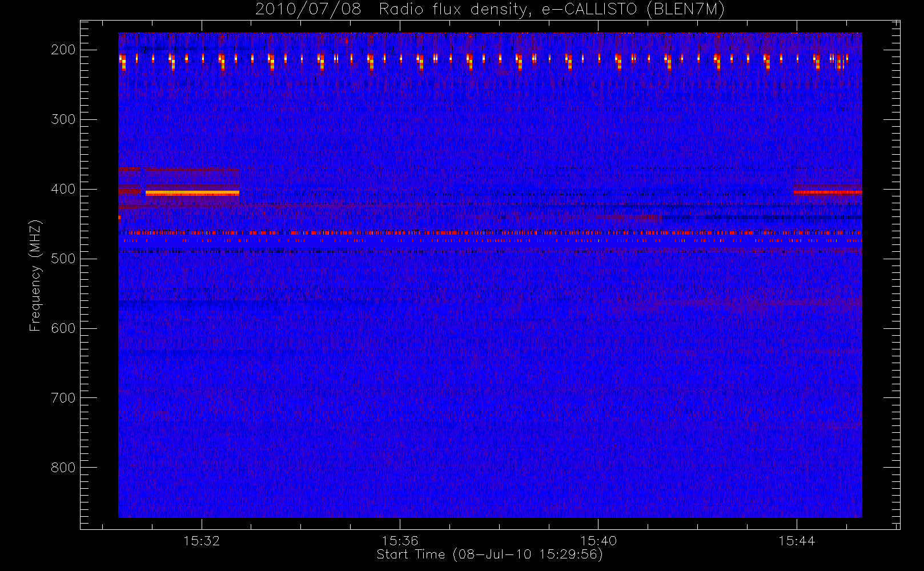Image resolution: width=924 pixels, height=571 pixels.
Task: Click the 800 frequency tick label
Action: coord(63,468)
